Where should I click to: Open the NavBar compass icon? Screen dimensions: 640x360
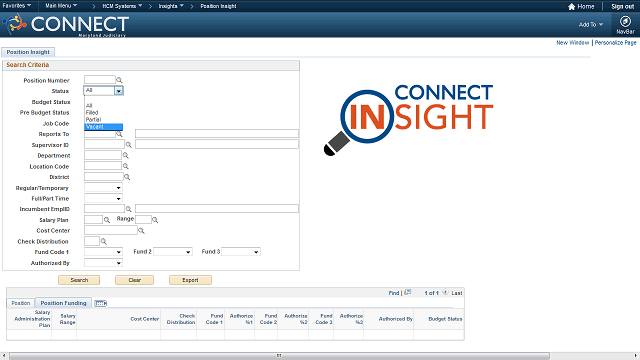coord(625,21)
